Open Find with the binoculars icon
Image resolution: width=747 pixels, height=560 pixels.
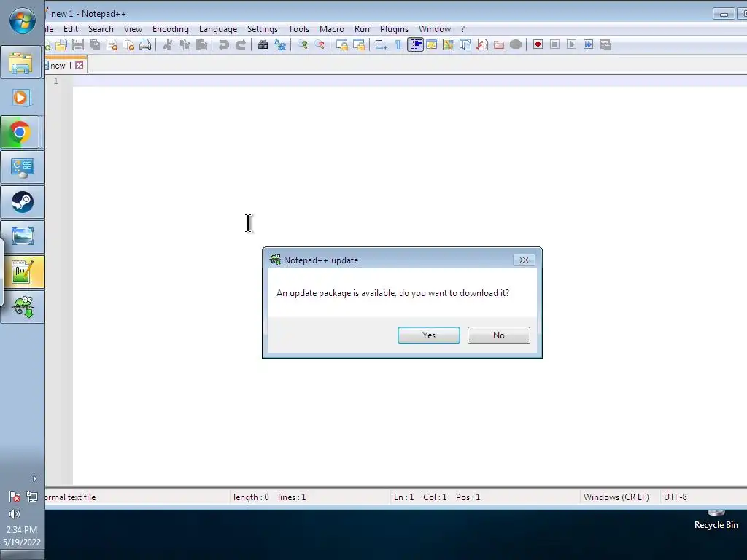263,44
